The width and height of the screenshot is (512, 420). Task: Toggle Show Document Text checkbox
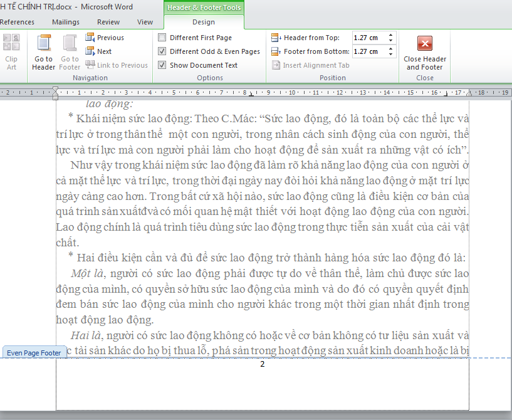[x=162, y=65]
